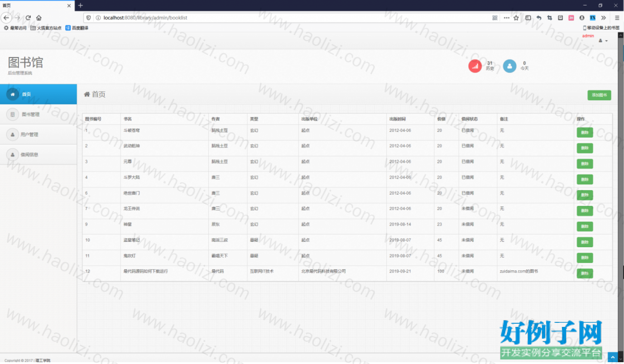The width and height of the screenshot is (624, 364).
Task: Click the 出版时间 column header
Action: 398,119
